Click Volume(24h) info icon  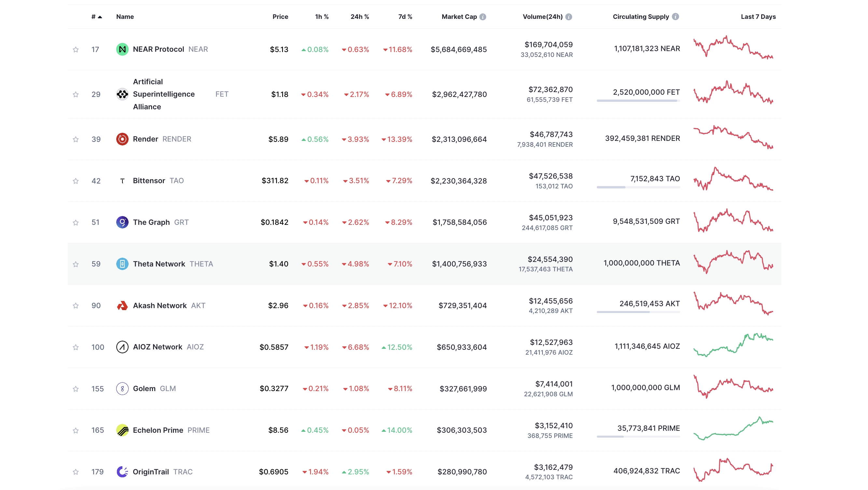[x=569, y=17]
